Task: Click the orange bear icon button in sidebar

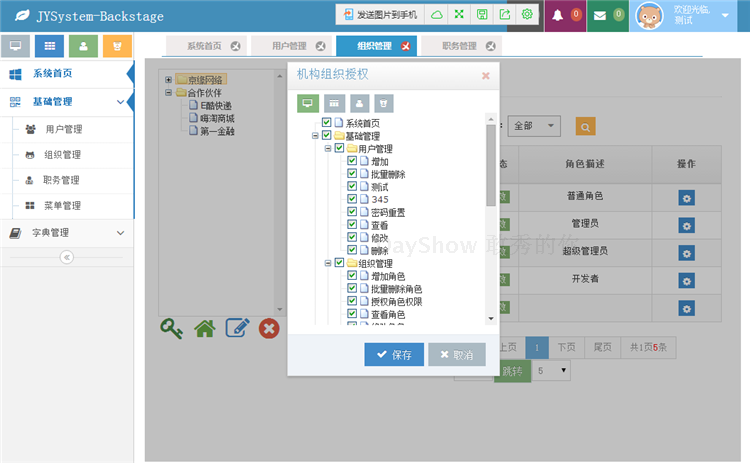Action: (x=117, y=46)
